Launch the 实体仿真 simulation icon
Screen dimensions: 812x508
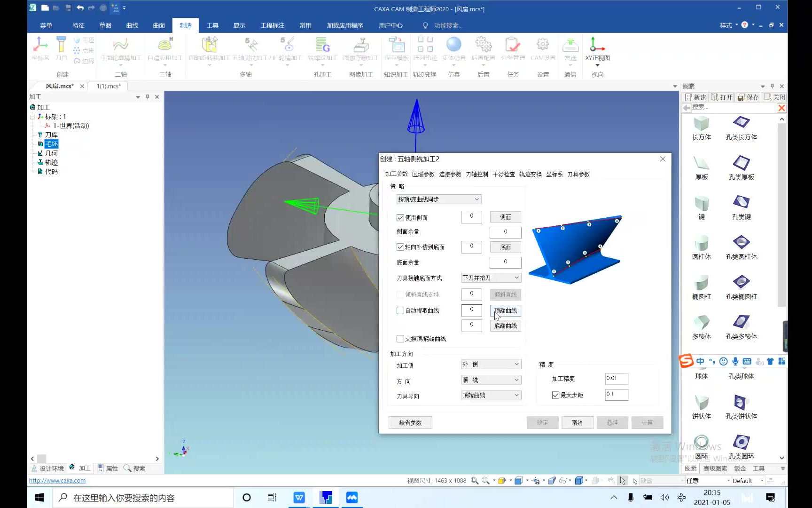tap(454, 49)
